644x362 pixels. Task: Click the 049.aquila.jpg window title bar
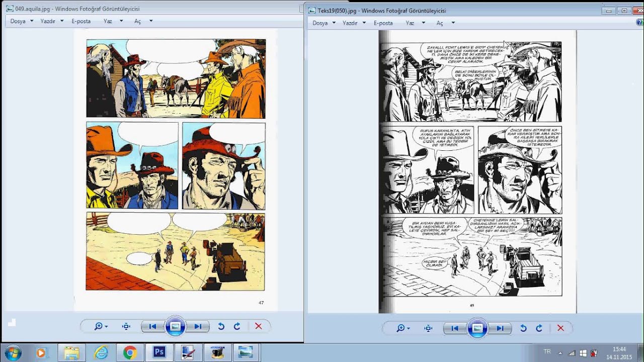click(152, 9)
